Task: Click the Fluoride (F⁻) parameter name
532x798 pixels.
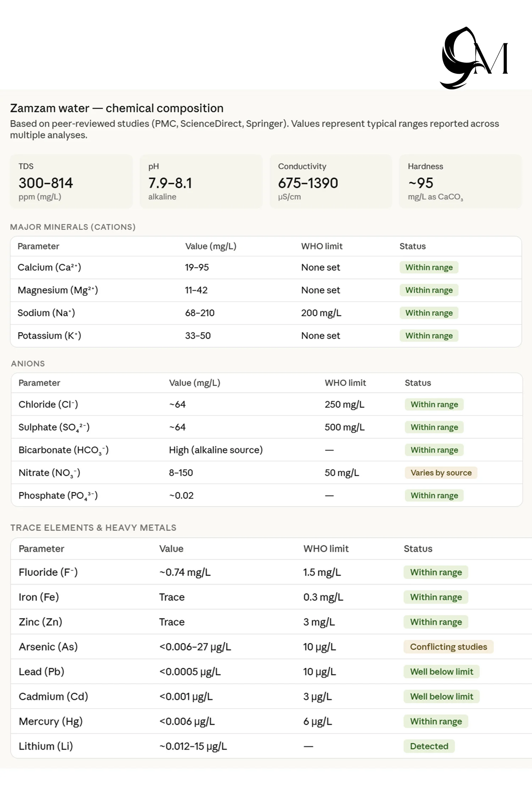Action: (48, 572)
